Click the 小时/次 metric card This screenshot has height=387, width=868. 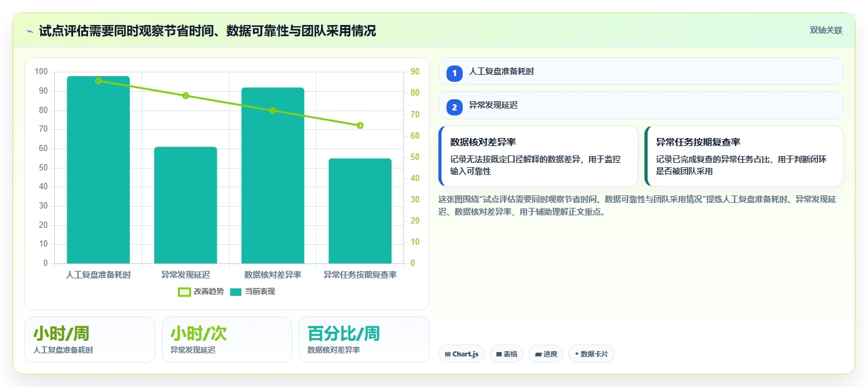pos(227,340)
